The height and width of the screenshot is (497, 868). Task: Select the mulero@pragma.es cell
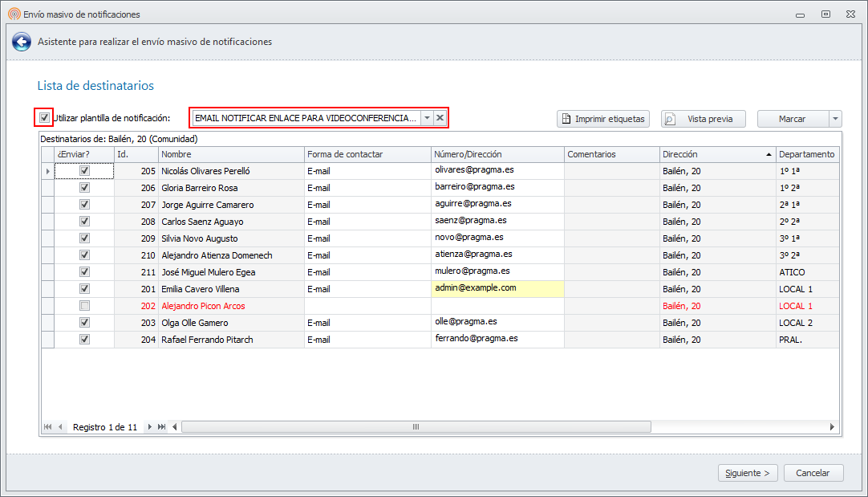(x=497, y=272)
